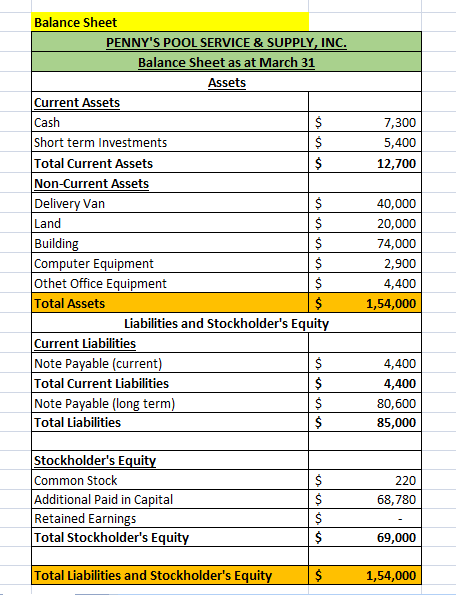Select the 'Othet Office Equipment' cell
Viewport: 456px width, 595px height.
tap(170, 283)
